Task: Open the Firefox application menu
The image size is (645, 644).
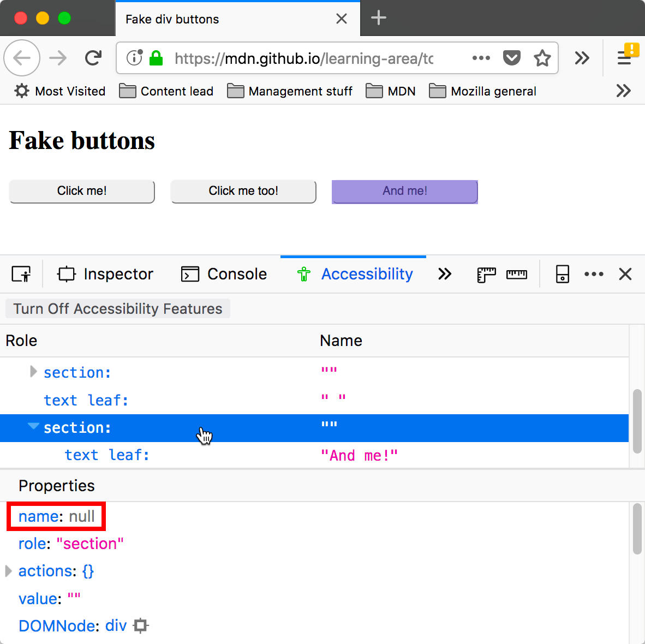Action: 624,58
